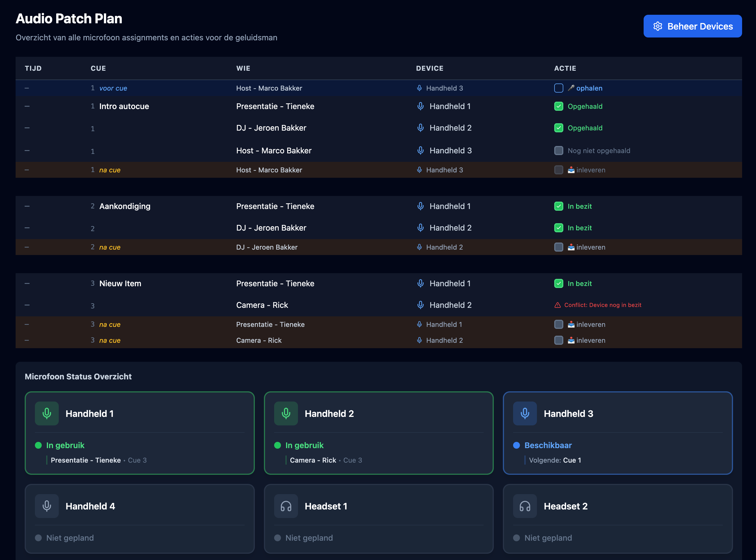Click the Handheld 3 microphone icon in status overview

[525, 413]
